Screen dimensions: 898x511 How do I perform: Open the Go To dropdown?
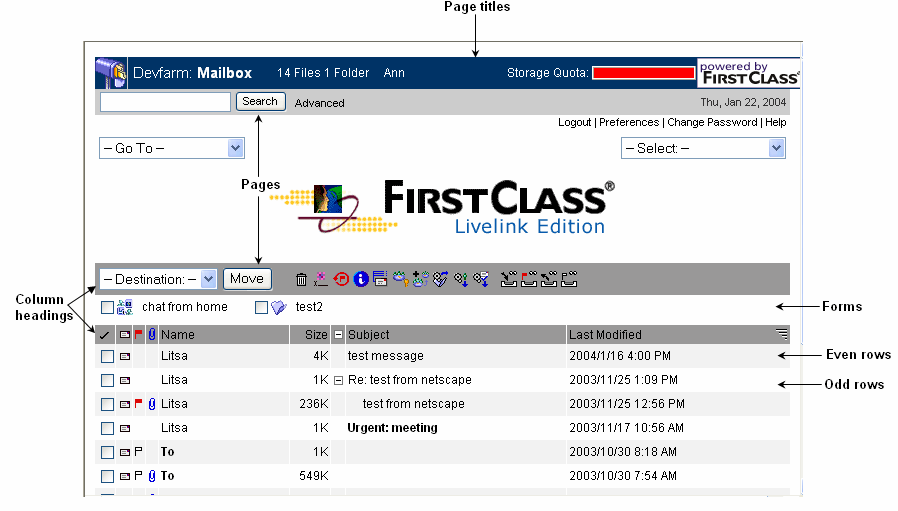pyautogui.click(x=171, y=148)
